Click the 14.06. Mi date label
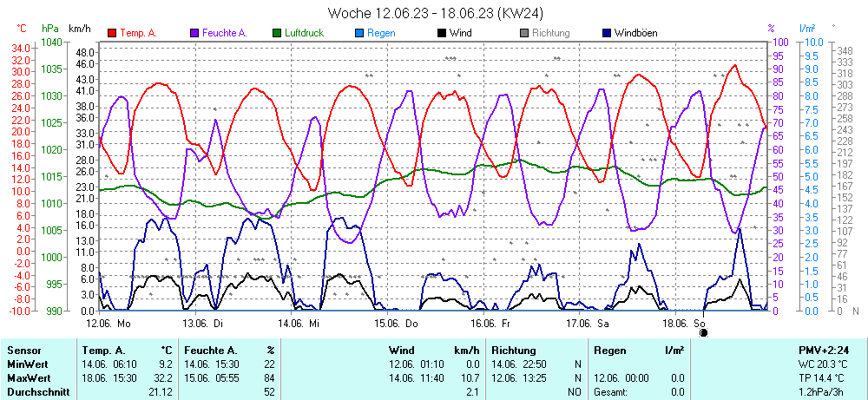Viewport: 868px width, 400px height. click(299, 322)
